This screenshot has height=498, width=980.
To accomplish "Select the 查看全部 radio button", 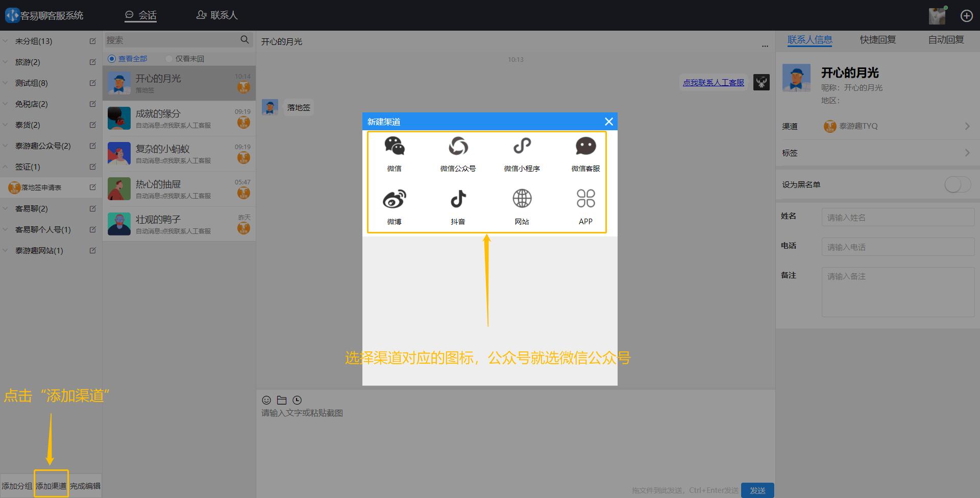I will (111, 58).
